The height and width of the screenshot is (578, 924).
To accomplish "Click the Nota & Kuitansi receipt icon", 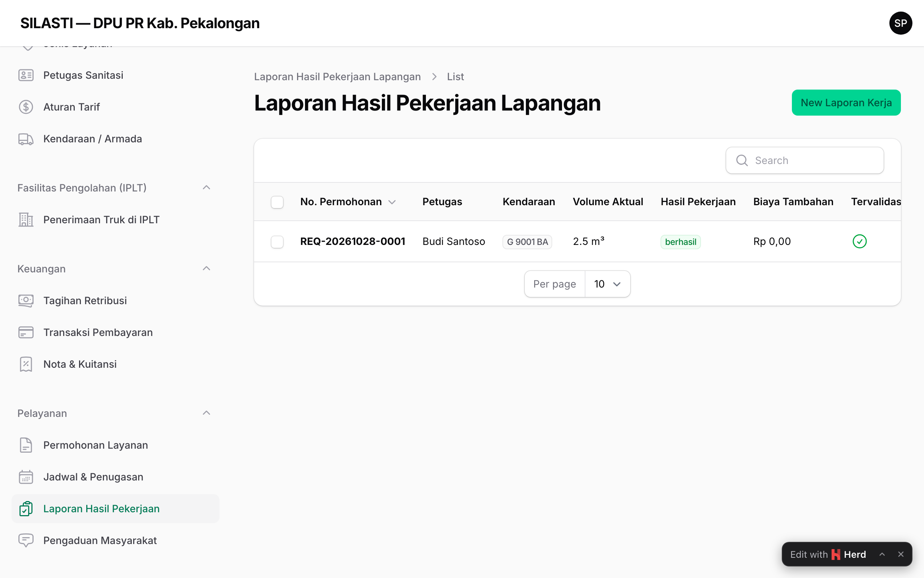I will (x=26, y=364).
